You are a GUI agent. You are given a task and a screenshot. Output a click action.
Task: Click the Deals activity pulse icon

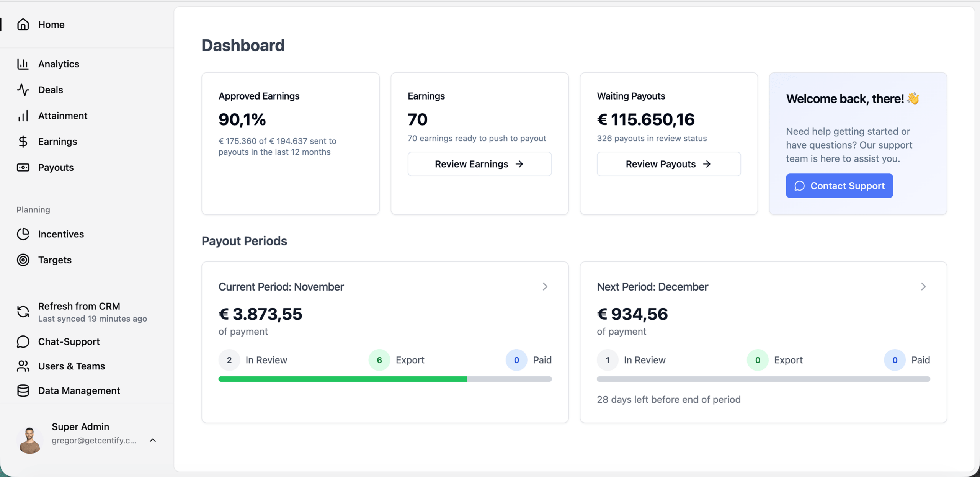[x=23, y=90]
